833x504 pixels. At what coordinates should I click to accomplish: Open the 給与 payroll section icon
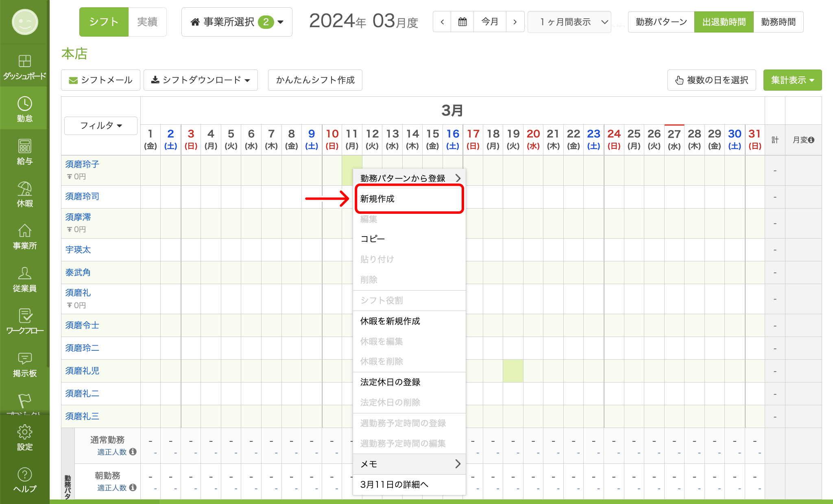click(24, 146)
